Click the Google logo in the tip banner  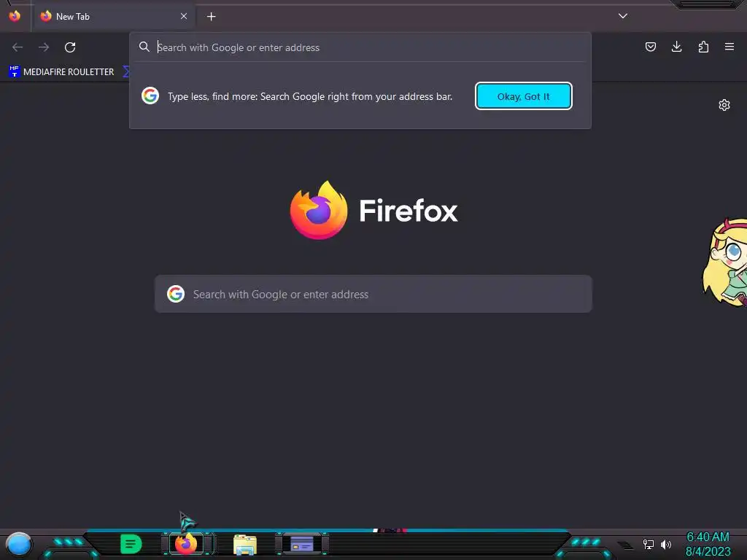coord(150,96)
